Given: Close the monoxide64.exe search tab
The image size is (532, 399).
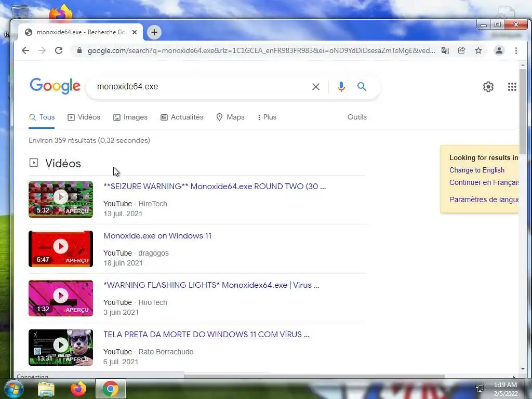Looking at the screenshot, I should [x=135, y=32].
